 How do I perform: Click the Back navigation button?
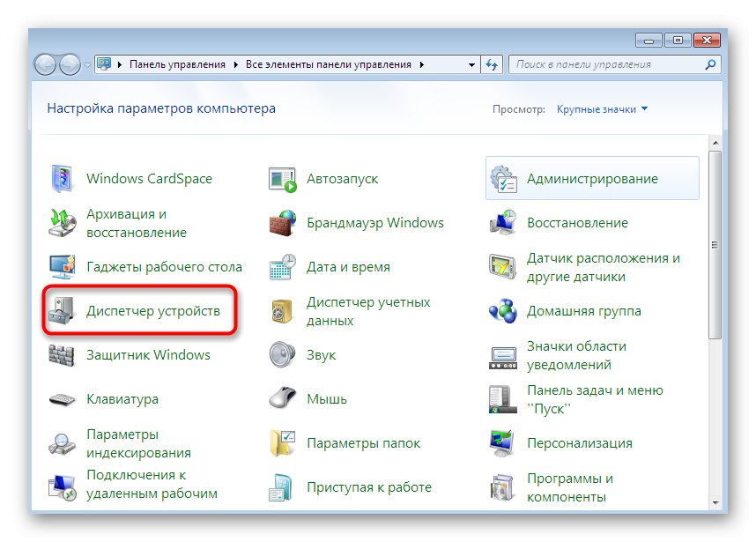click(x=45, y=64)
